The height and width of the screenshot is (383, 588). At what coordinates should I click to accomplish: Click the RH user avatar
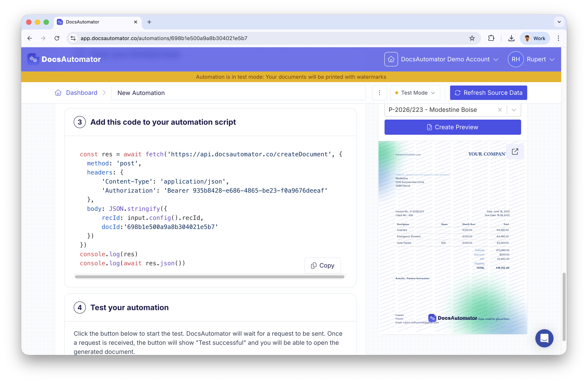(x=516, y=59)
